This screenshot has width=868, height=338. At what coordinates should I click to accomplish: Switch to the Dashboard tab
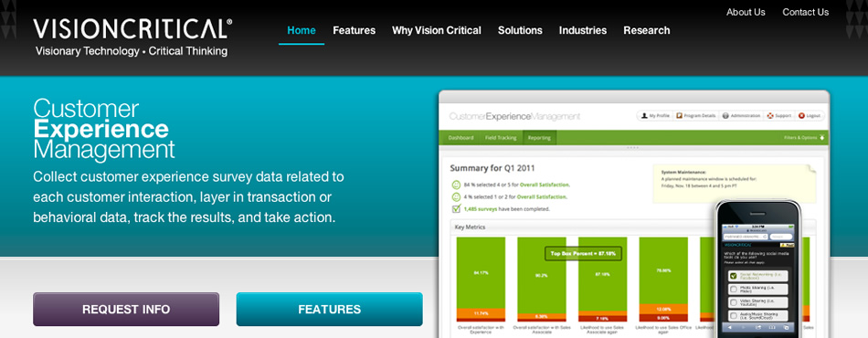click(x=460, y=138)
